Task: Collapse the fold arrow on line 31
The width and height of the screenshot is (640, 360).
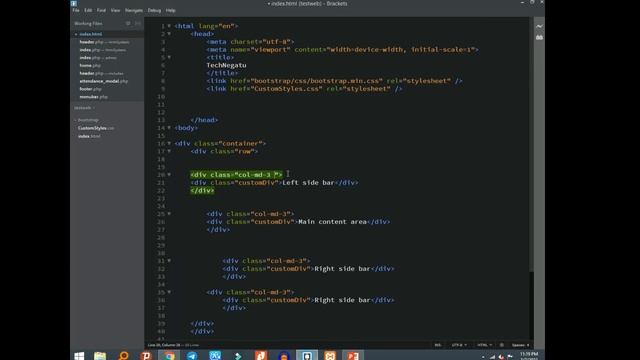Action: (169, 261)
